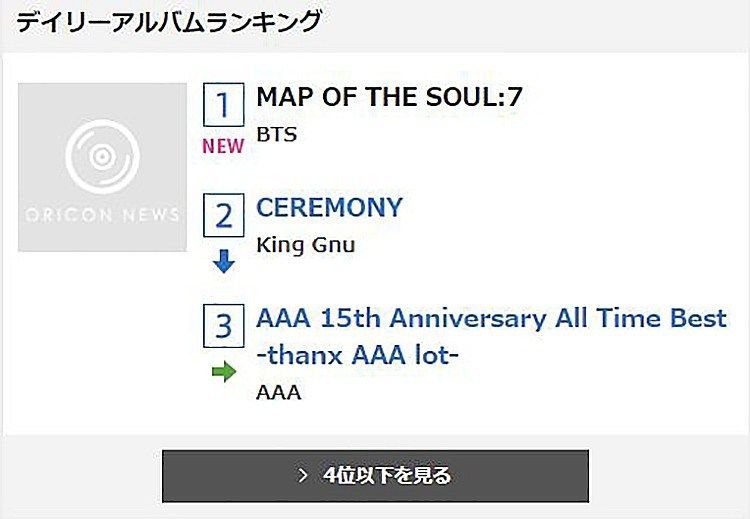
Task: Click the blue down arrow rank indicator
Action: point(223,261)
